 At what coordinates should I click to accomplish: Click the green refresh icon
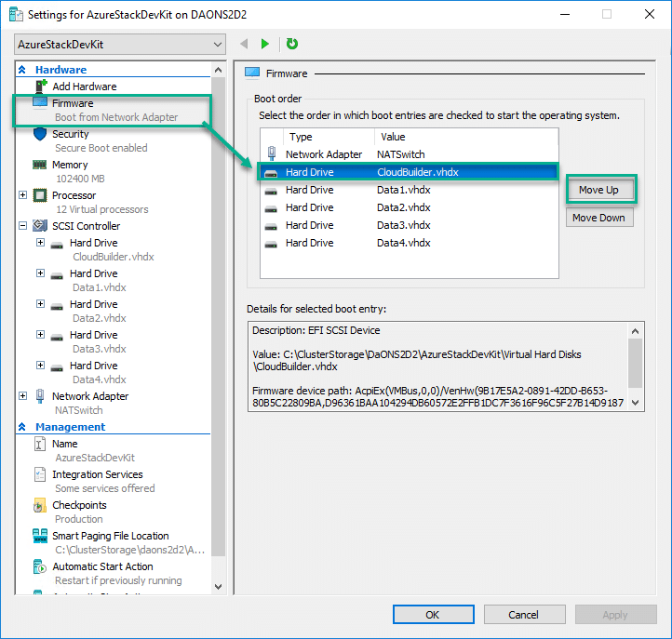[292, 44]
